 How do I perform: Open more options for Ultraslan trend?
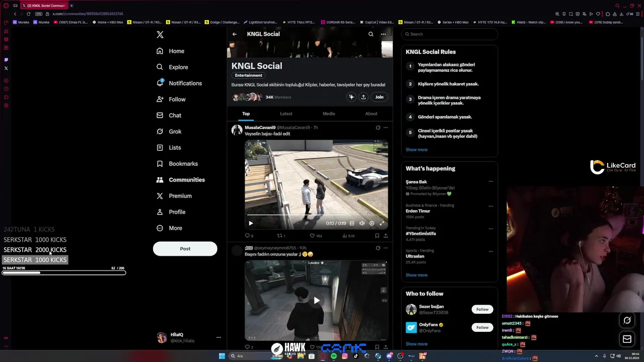(x=491, y=251)
